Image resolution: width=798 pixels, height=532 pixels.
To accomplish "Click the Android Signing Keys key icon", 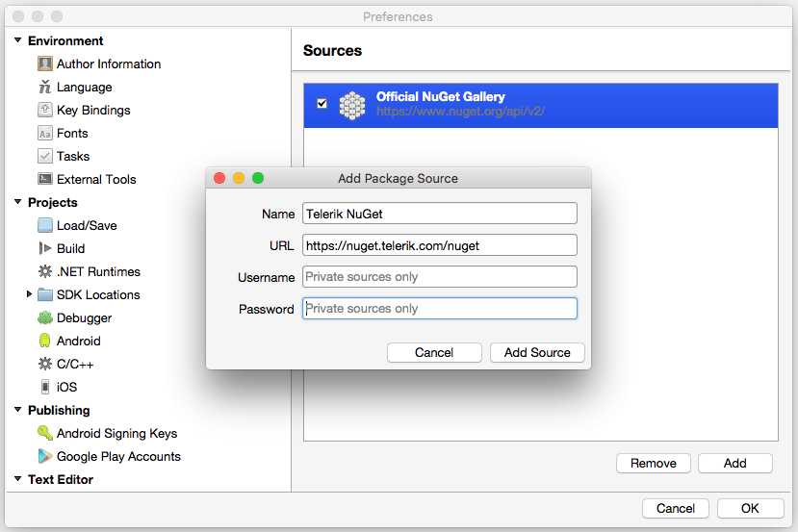I will click(45, 433).
